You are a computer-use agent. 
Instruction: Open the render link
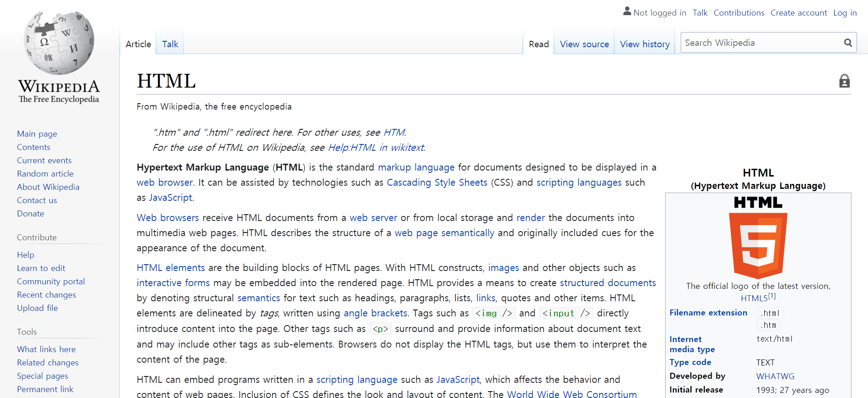(x=531, y=218)
